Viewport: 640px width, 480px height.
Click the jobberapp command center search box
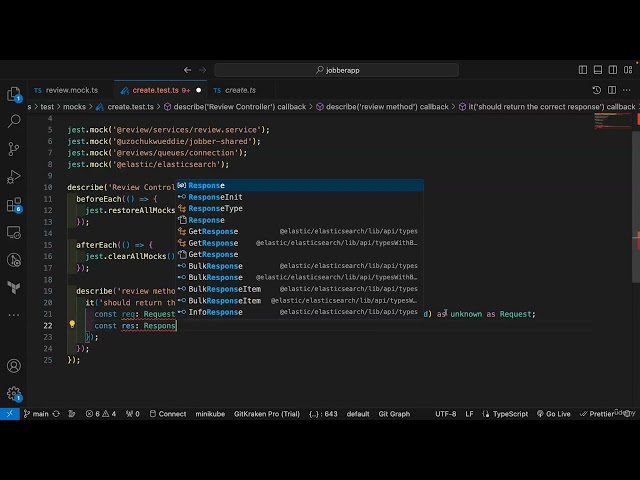click(336, 70)
